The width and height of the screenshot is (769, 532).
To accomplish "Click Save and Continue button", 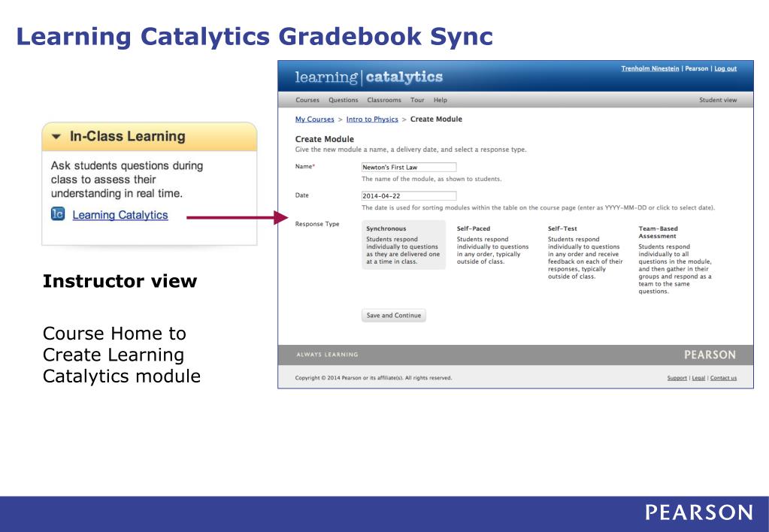I will click(x=394, y=316).
